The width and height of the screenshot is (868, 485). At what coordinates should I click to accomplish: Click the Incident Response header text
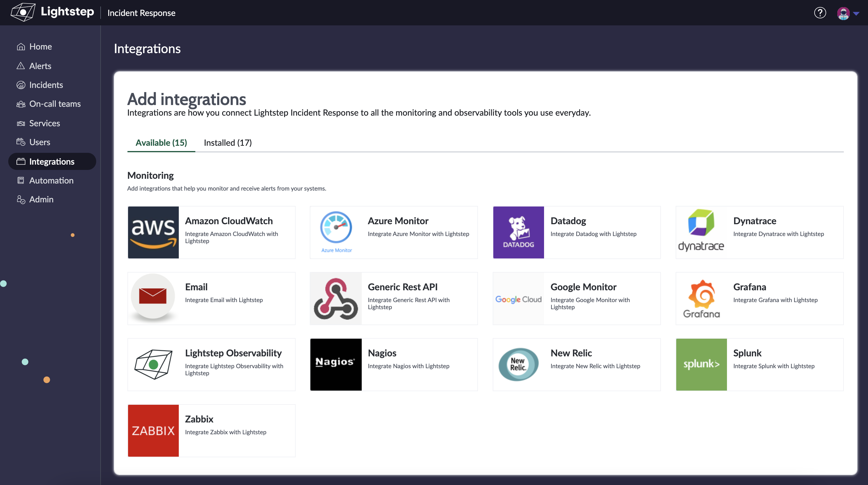[142, 13]
